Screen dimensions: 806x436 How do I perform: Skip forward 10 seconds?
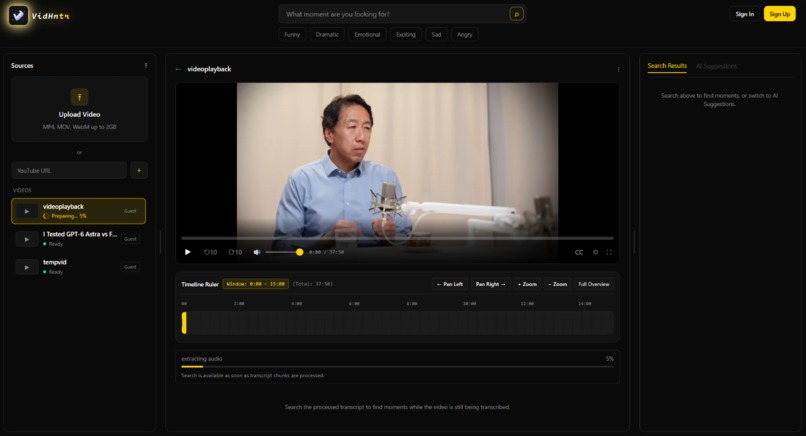click(x=235, y=252)
